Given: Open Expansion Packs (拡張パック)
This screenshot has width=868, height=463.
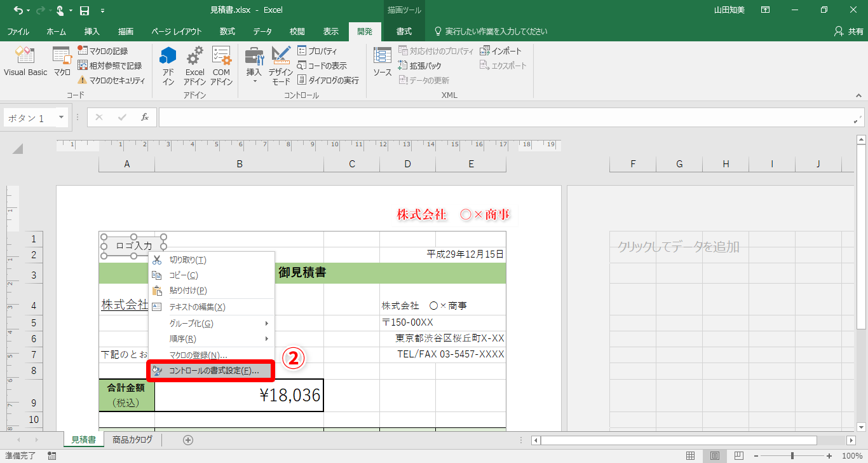Looking at the screenshot, I should pyautogui.click(x=419, y=66).
